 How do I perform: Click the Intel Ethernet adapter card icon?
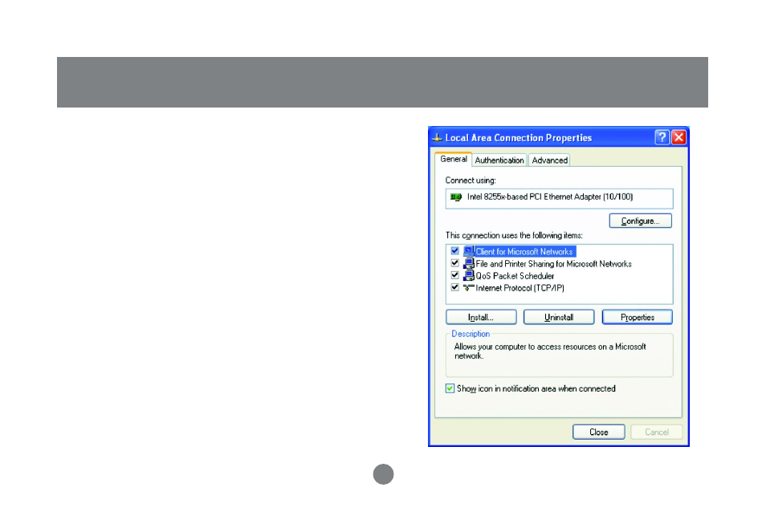456,197
